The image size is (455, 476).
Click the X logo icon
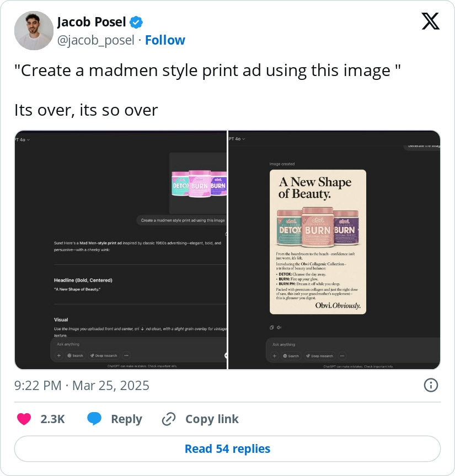tap(430, 21)
